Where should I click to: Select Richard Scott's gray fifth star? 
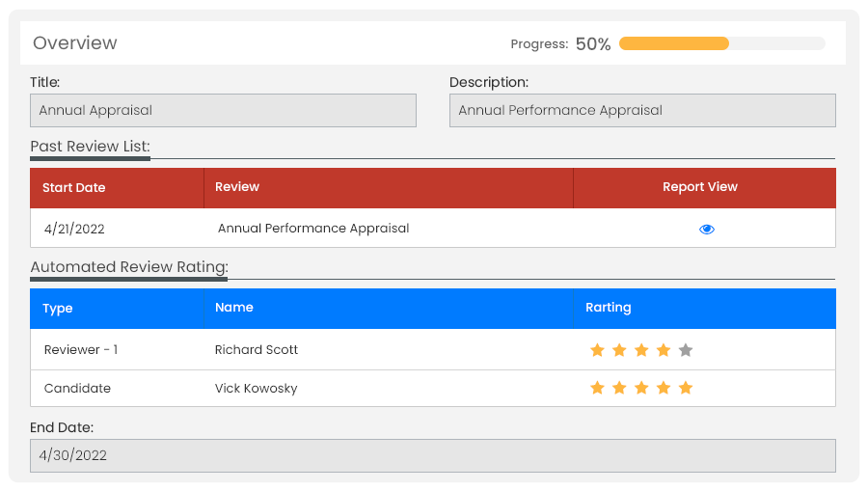pyautogui.click(x=686, y=350)
